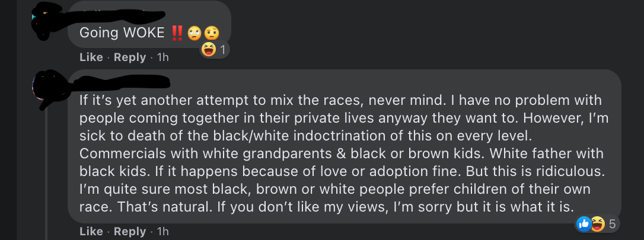Click the red double exclamation emoji
The image size is (644, 240).
pos(177,33)
